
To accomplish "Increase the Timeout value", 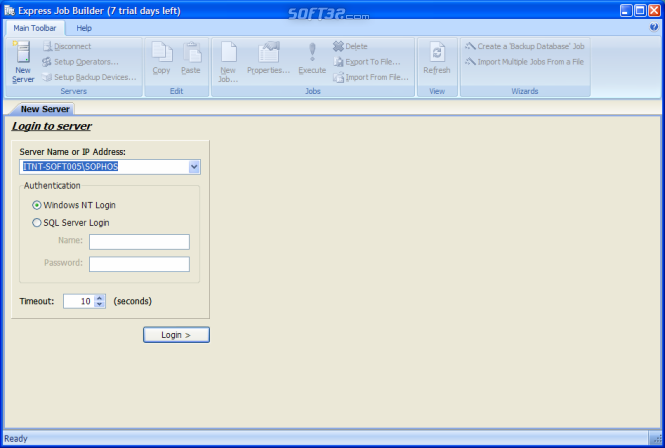I will pyautogui.click(x=100, y=298).
